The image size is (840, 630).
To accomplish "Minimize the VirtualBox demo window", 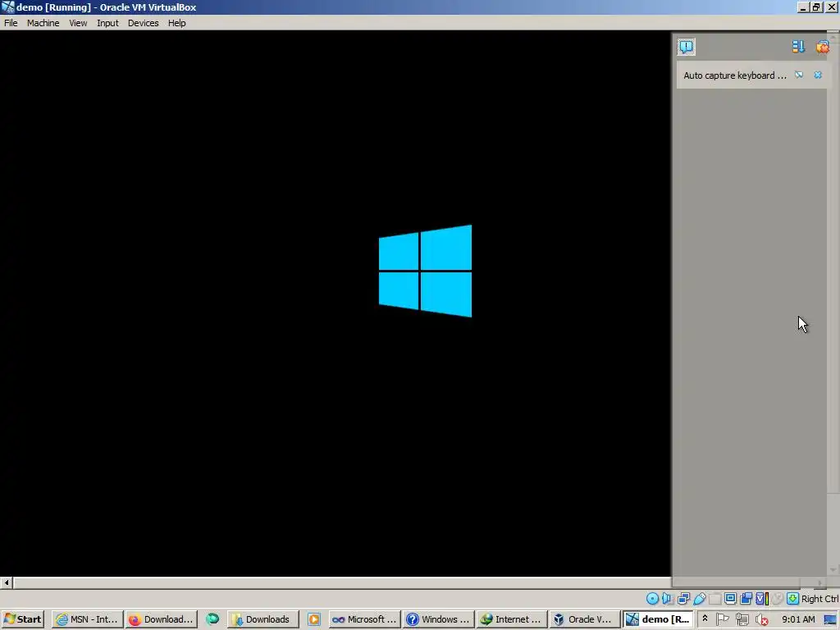I will click(x=803, y=7).
